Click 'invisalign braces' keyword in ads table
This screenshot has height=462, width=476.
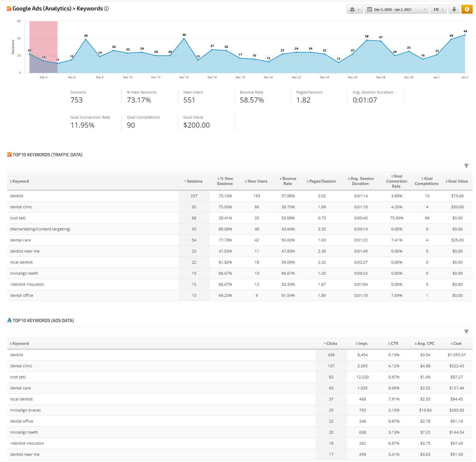(x=25, y=410)
